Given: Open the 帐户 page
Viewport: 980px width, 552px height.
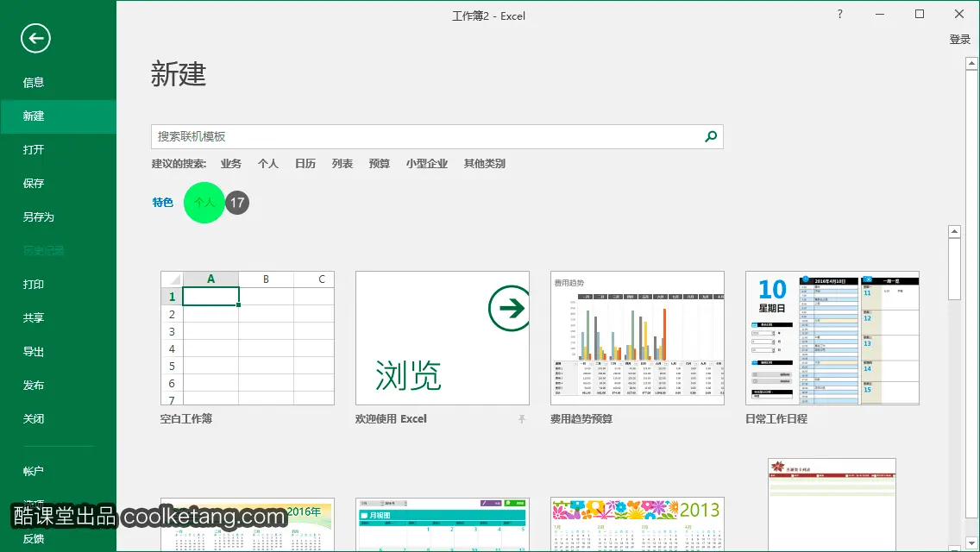Looking at the screenshot, I should click(x=34, y=472).
